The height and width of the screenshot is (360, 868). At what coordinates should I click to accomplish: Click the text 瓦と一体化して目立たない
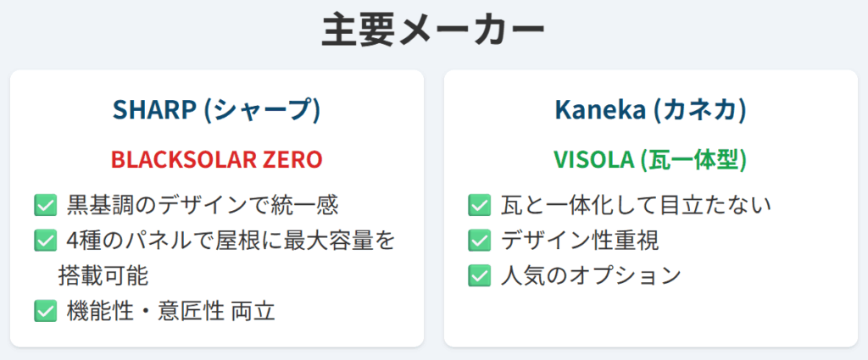pyautogui.click(x=636, y=206)
